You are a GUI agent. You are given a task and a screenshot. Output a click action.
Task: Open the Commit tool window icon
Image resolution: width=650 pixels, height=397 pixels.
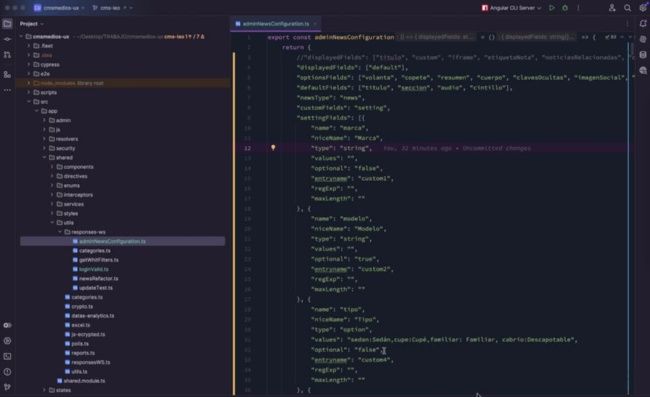pyautogui.click(x=7, y=39)
